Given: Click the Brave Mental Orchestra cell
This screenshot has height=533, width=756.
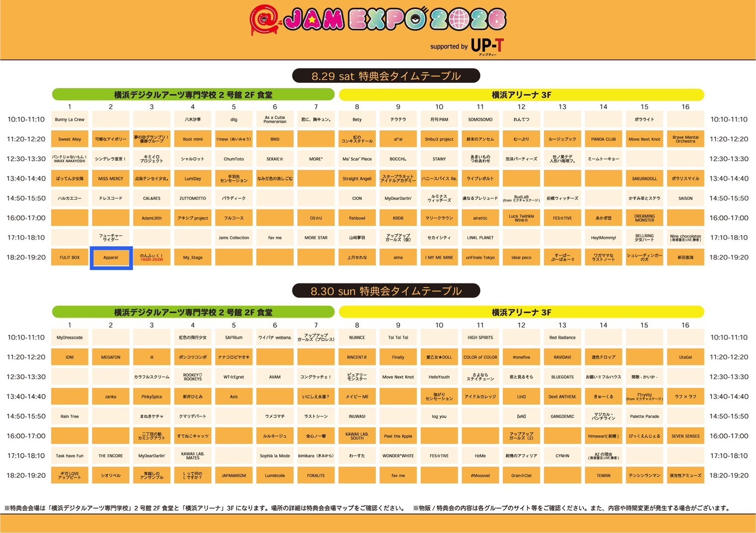Looking at the screenshot, I should point(686,139).
